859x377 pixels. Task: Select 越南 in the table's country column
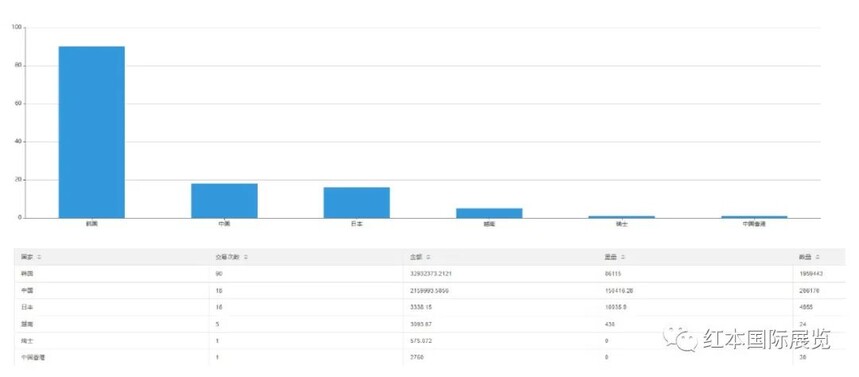27,324
